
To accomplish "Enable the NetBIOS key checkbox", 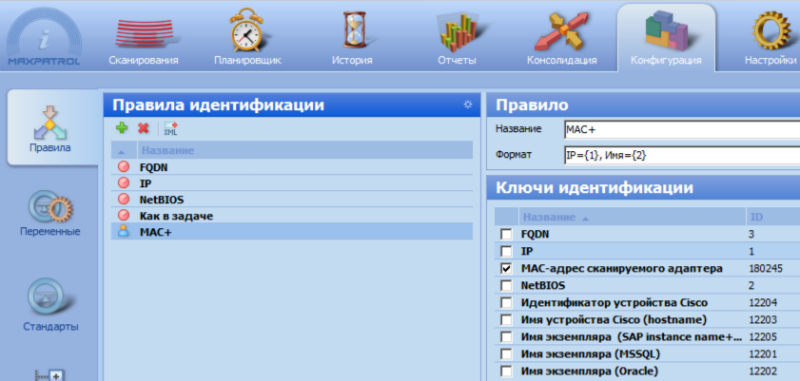I will (506, 286).
